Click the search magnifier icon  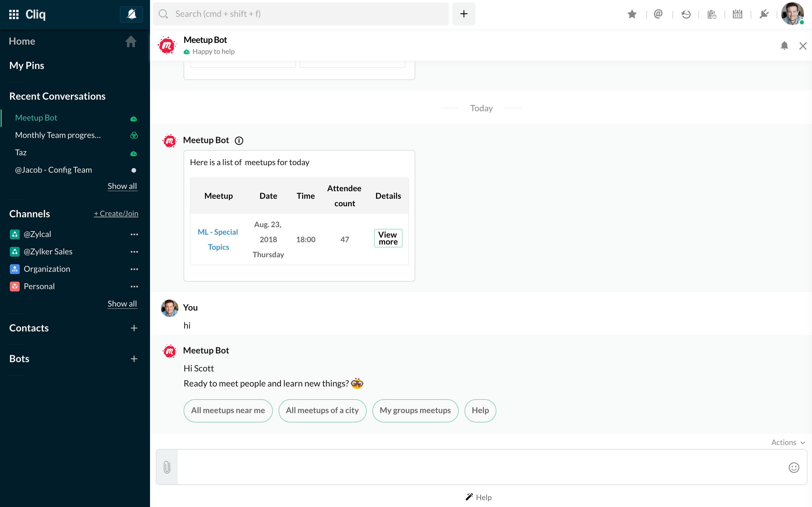[x=163, y=14]
